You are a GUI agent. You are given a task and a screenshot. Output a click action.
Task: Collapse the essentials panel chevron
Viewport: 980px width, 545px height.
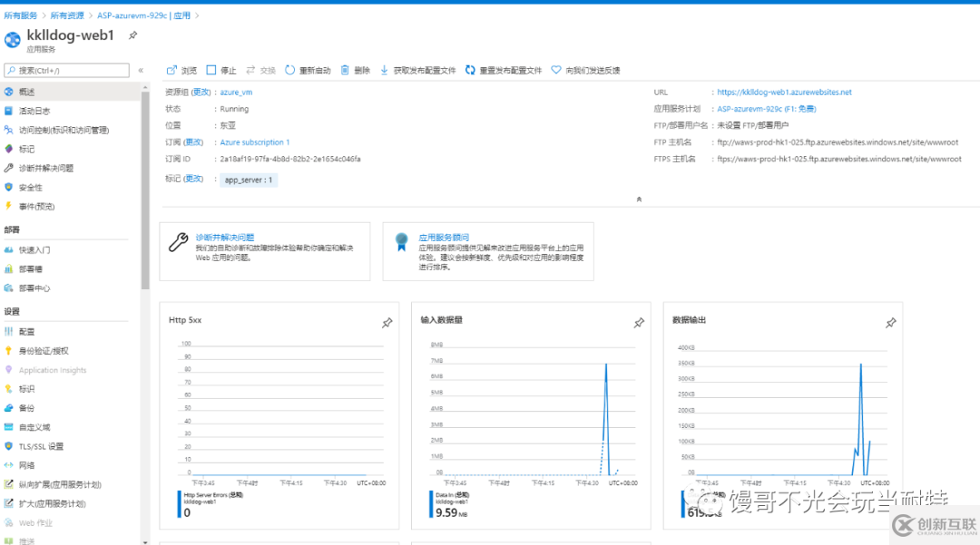[x=639, y=198]
